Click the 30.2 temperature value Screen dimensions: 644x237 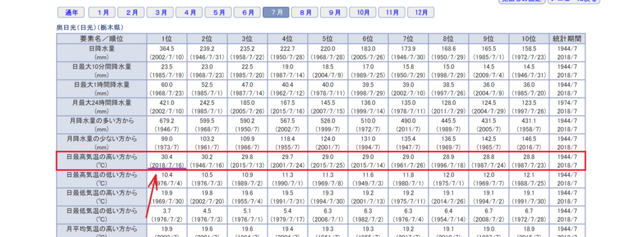[x=207, y=157]
